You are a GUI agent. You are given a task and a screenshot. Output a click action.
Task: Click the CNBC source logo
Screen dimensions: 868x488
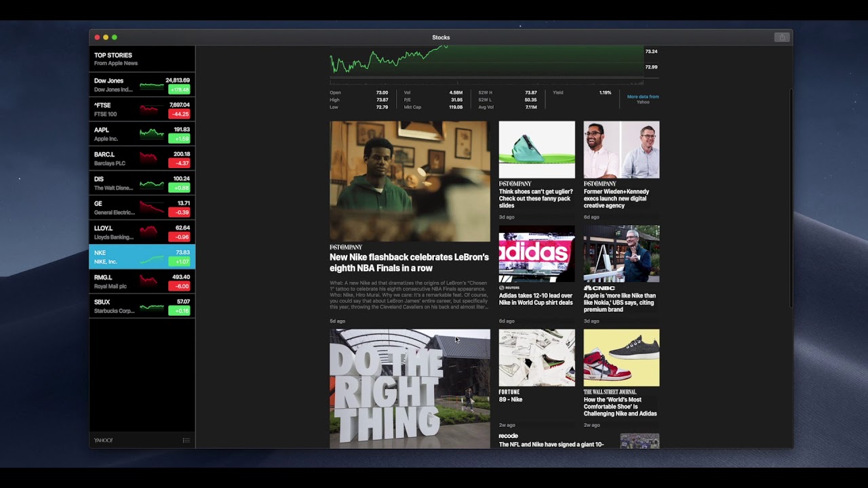pyautogui.click(x=599, y=288)
